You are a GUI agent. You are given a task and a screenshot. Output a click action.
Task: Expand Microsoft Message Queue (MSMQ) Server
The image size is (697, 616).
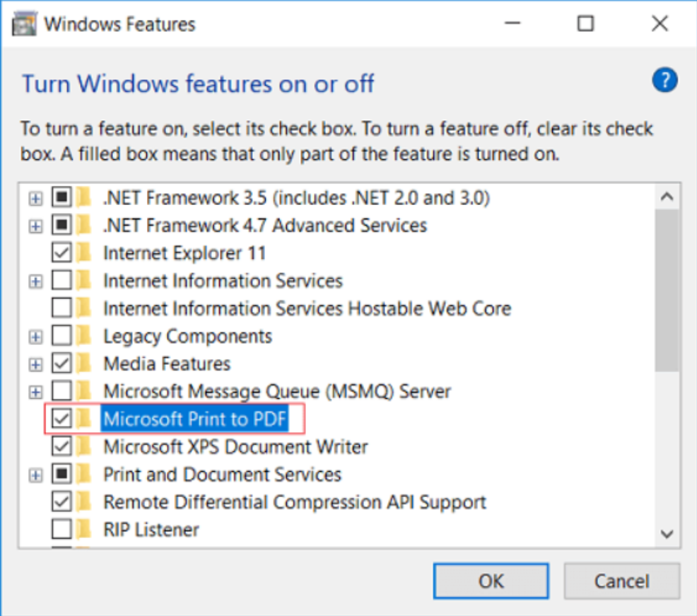point(36,391)
